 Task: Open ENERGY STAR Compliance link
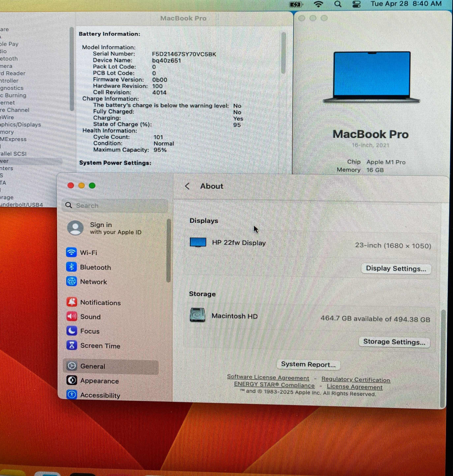[274, 385]
